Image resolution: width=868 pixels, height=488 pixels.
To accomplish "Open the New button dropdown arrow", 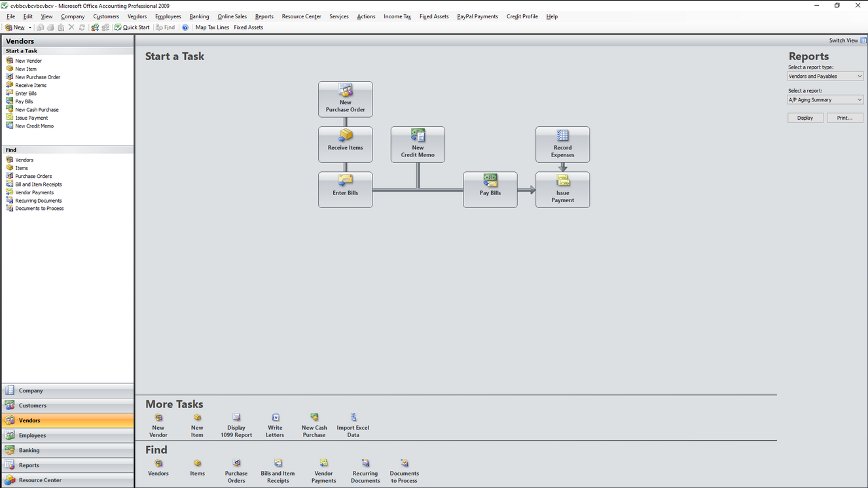I will pyautogui.click(x=30, y=27).
